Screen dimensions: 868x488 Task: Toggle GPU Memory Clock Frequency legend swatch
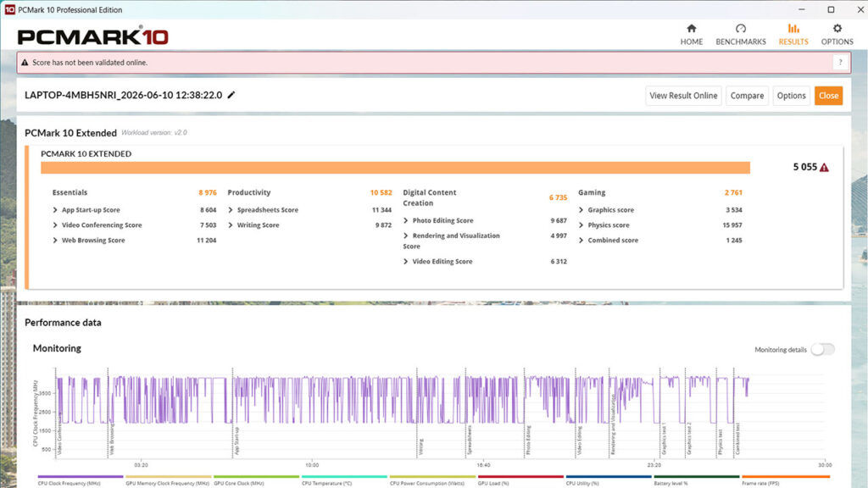[x=169, y=476]
